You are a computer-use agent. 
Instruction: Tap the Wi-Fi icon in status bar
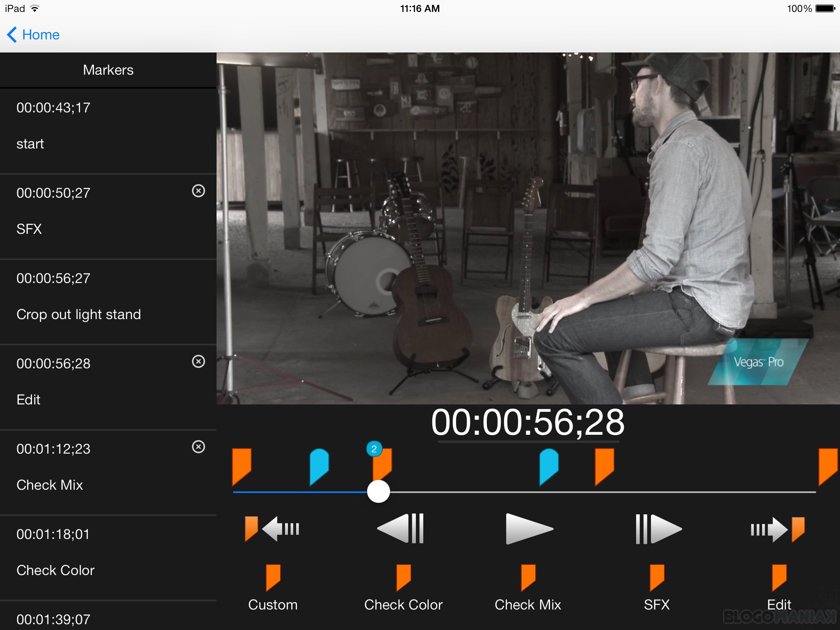[35, 9]
